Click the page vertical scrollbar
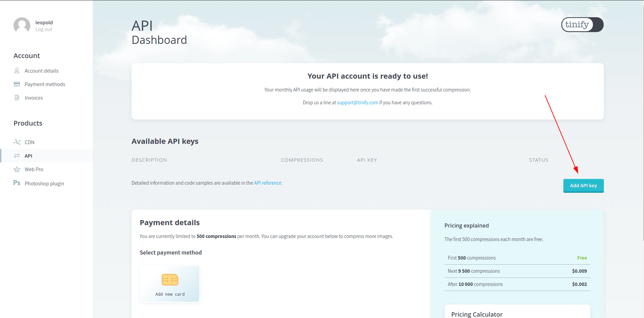 pyautogui.click(x=642, y=122)
